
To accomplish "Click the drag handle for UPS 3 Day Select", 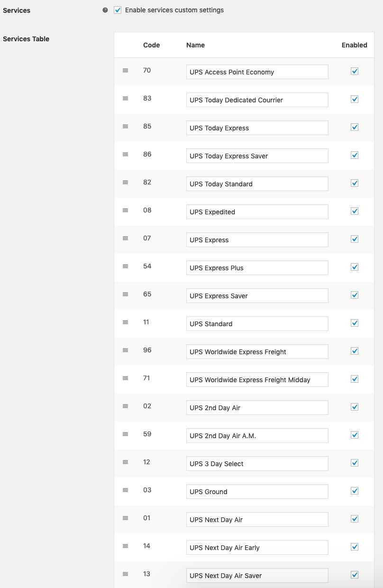I will click(x=125, y=462).
